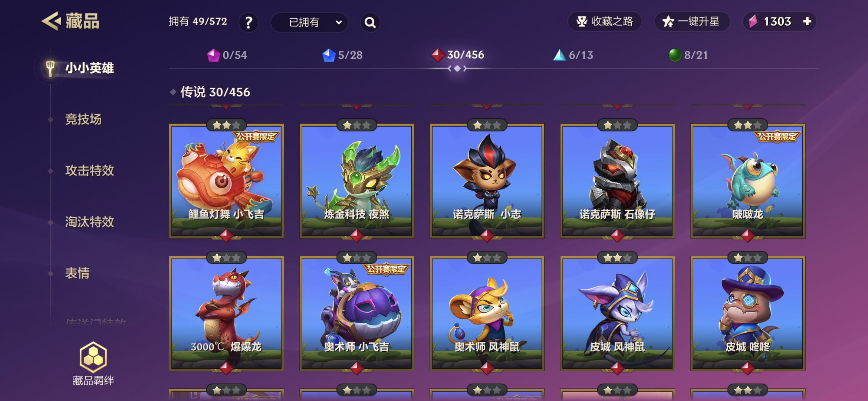Open the 表情 category
868x401 pixels.
click(77, 273)
